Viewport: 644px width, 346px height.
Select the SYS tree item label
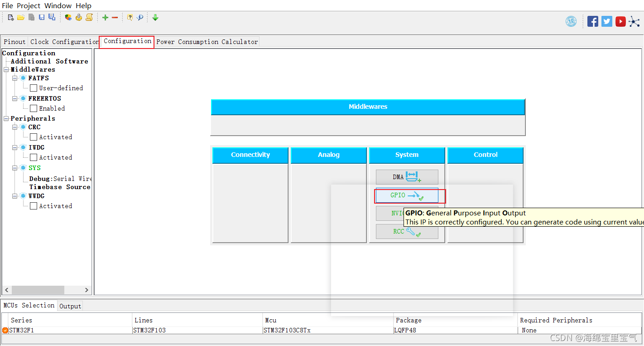pyautogui.click(x=34, y=168)
